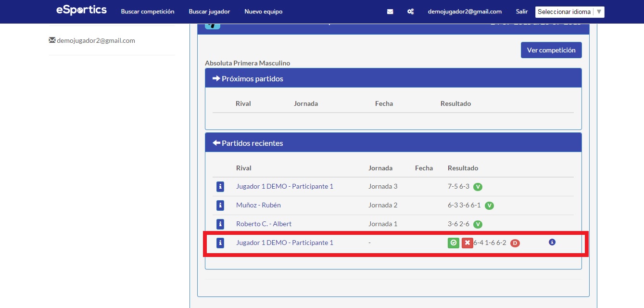Screen dimensions: 644x308
Task: Open info icon for the match without jornada
Action: [220, 243]
